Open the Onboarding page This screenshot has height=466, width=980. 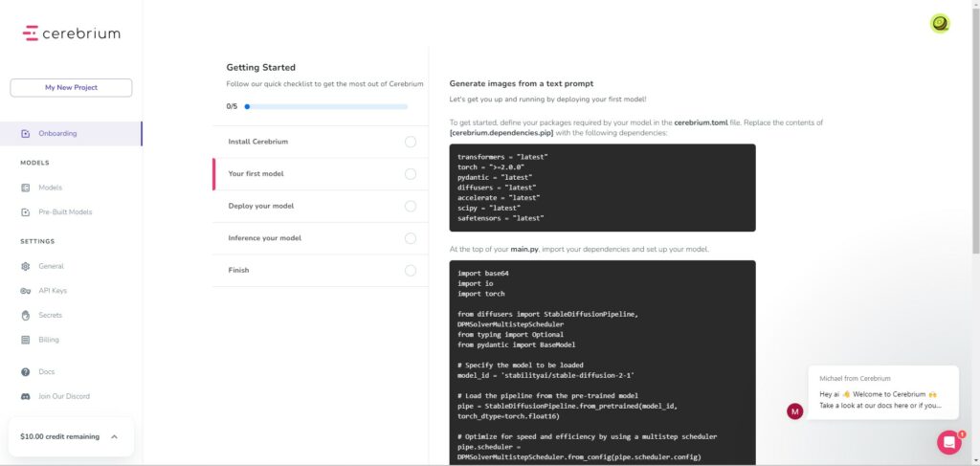point(71,134)
